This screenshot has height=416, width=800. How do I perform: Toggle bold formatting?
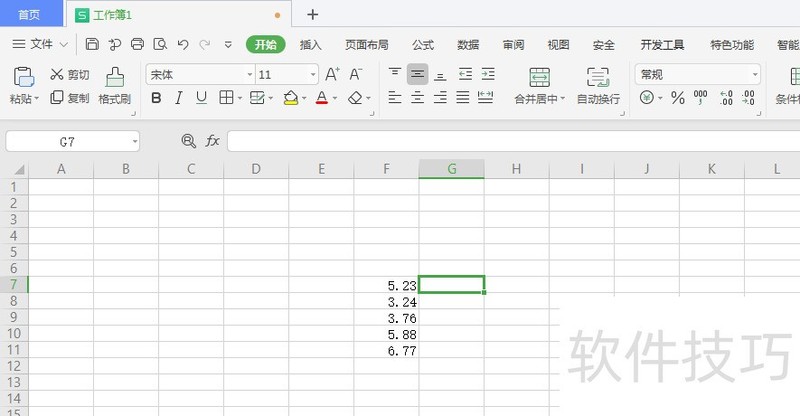pos(156,97)
